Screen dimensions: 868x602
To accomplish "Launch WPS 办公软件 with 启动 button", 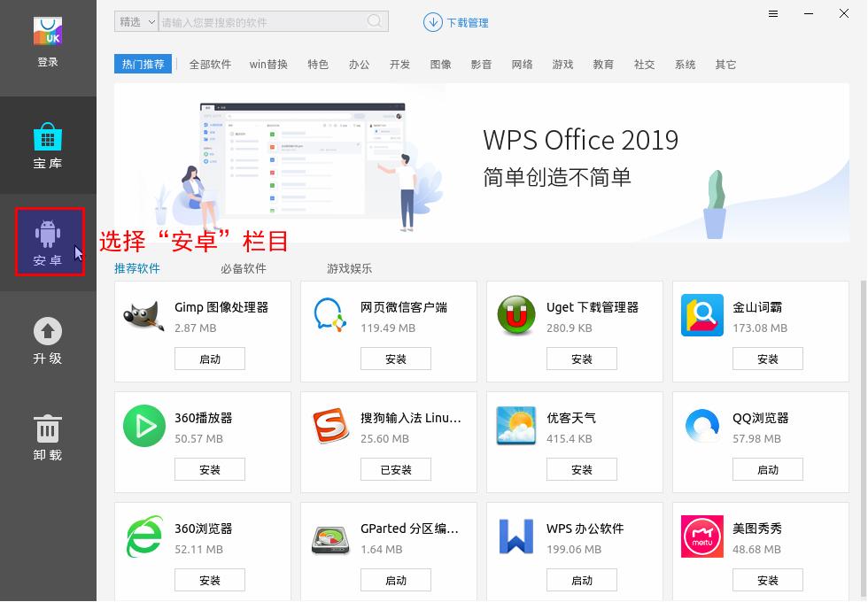I will point(582,581).
